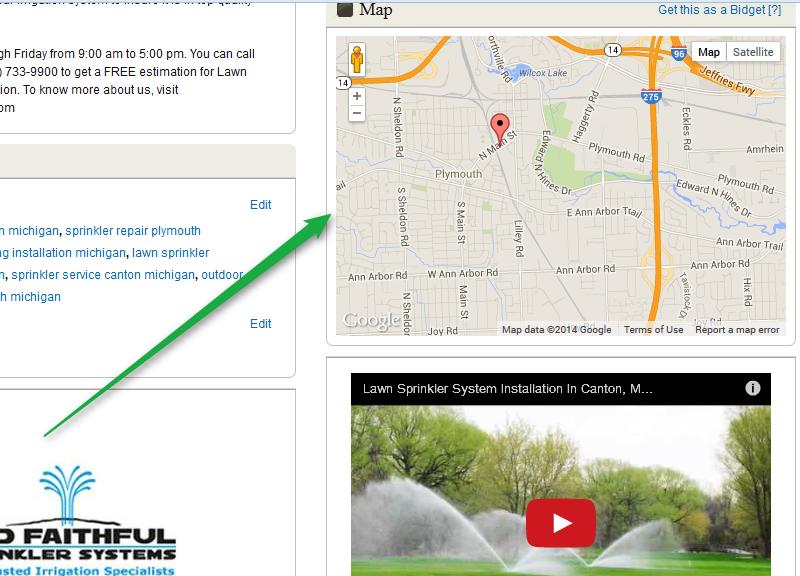800x576 pixels.
Task: Click the video title text
Action: click(507, 389)
